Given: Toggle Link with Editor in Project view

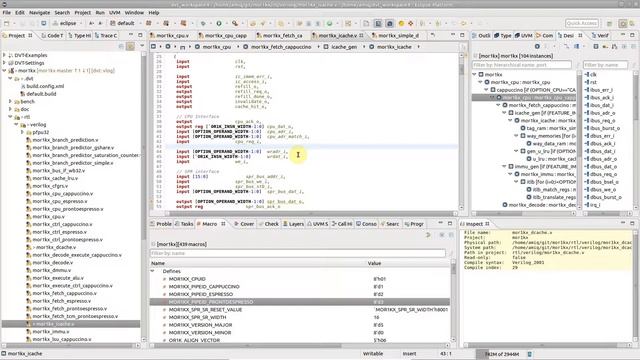Looking at the screenshot, I should click(130, 47).
